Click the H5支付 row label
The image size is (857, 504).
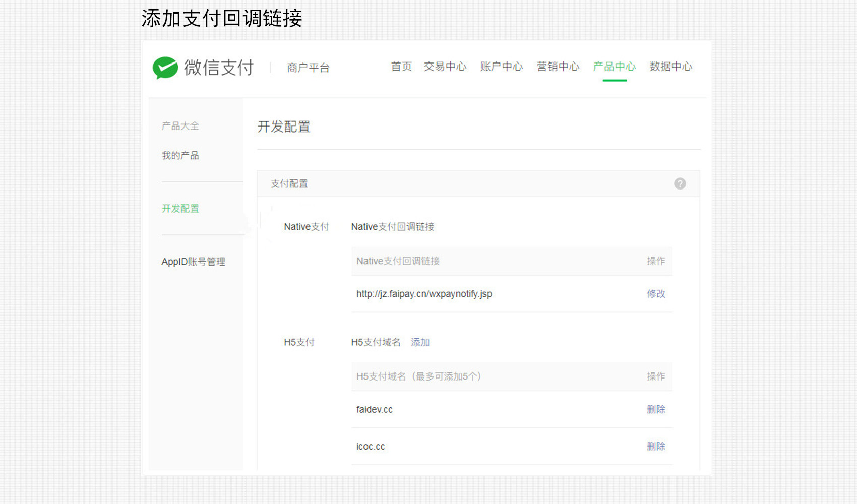pos(299,343)
